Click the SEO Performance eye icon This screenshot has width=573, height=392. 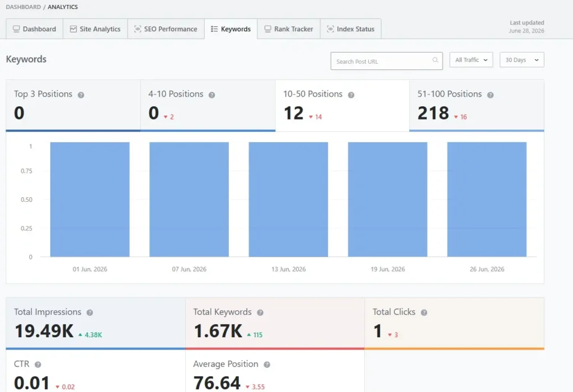point(138,29)
